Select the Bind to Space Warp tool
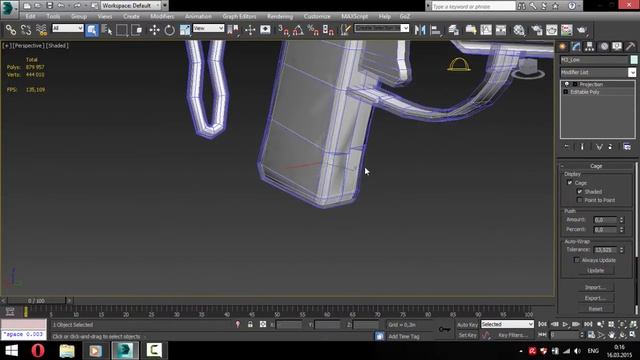The height and width of the screenshot is (360, 640). pos(41,30)
